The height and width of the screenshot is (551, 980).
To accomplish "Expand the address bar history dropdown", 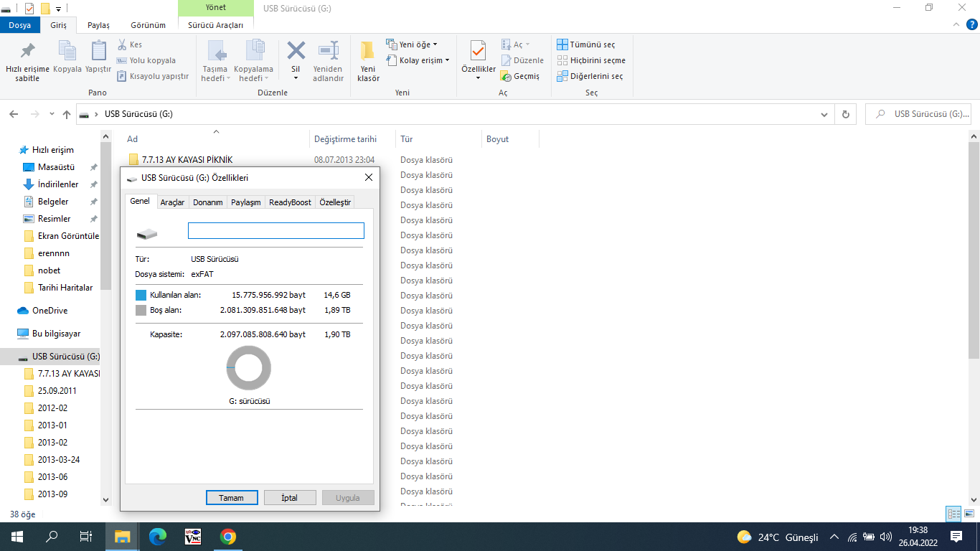I will [824, 114].
